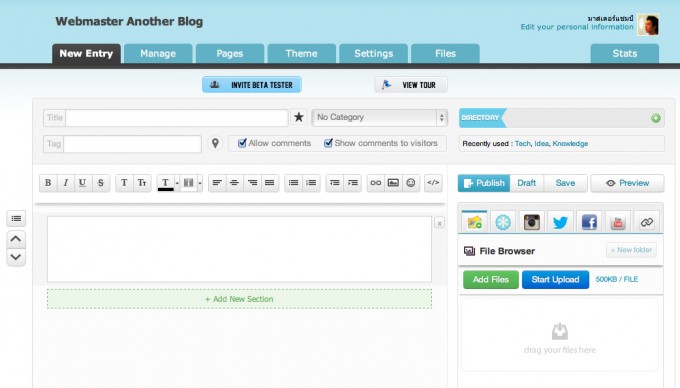This screenshot has width=680, height=388.
Task: Insert an image from toolbar
Action: pyautogui.click(x=393, y=183)
